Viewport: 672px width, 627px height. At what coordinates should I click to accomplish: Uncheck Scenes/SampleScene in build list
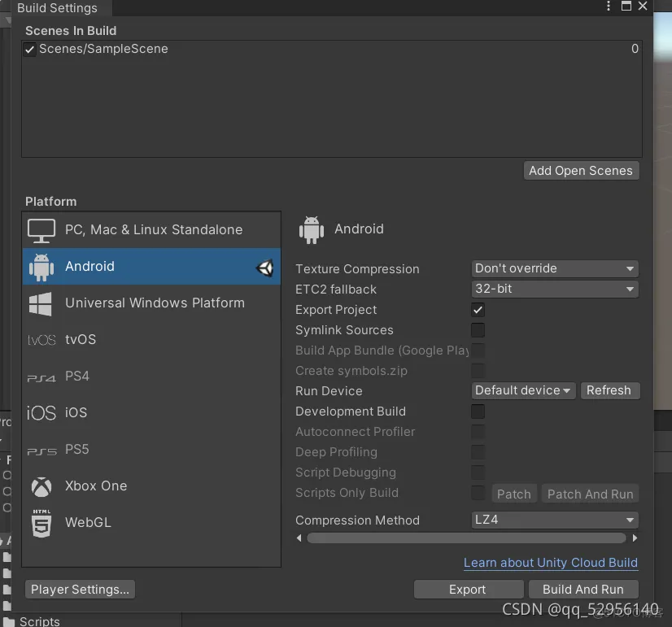tap(29, 50)
